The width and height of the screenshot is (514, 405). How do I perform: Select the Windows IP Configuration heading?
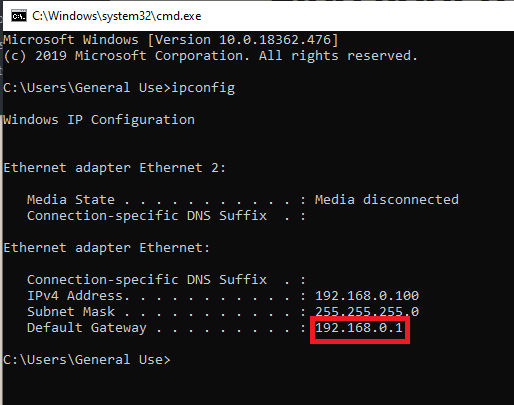[x=99, y=120]
